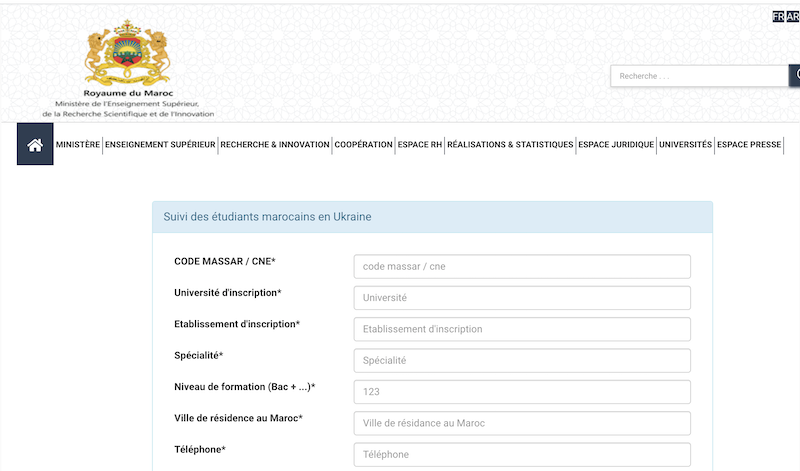Open the ENSEIGNEMENT SUPÉRIEUR menu
The width and height of the screenshot is (800, 471).
(x=160, y=145)
